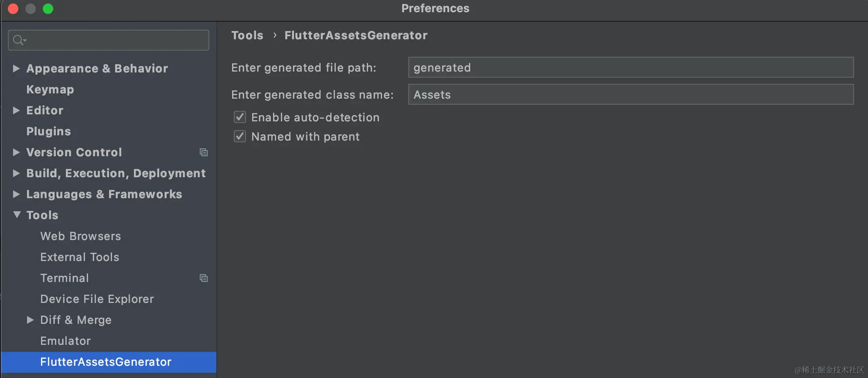The image size is (868, 378).
Task: Select External Tools settings
Action: 80,257
